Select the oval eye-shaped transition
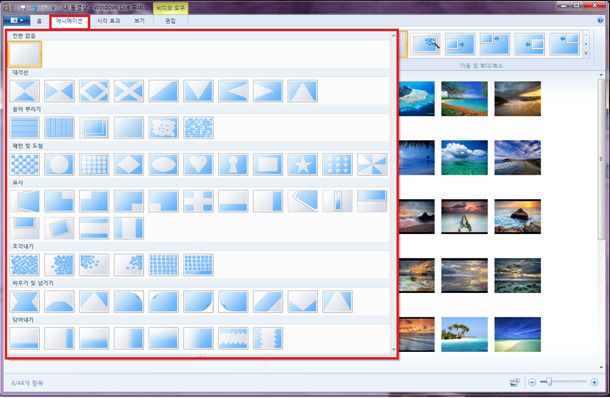The image size is (610, 398). [x=163, y=164]
